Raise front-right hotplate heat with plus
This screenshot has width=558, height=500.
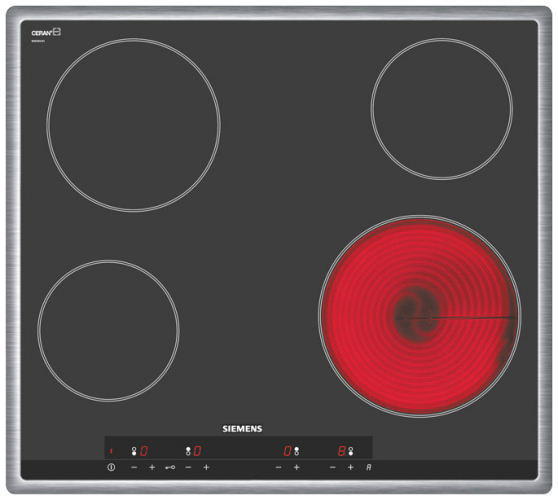(351, 467)
